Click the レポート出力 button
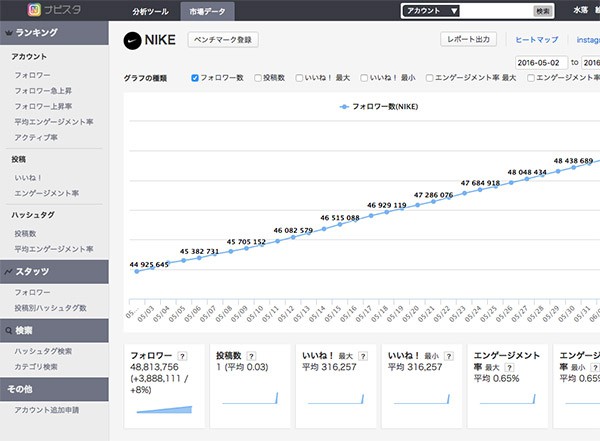600x441 pixels. pyautogui.click(x=468, y=39)
